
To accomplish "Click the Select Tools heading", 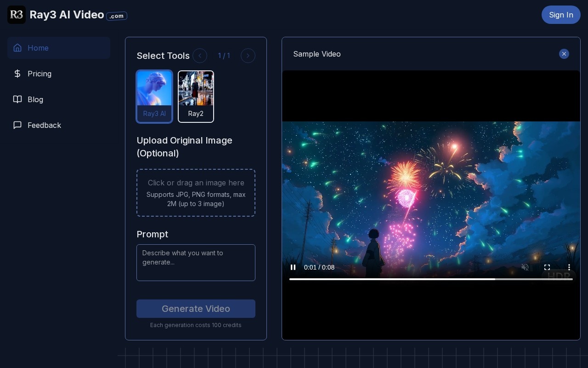I will pos(163,56).
